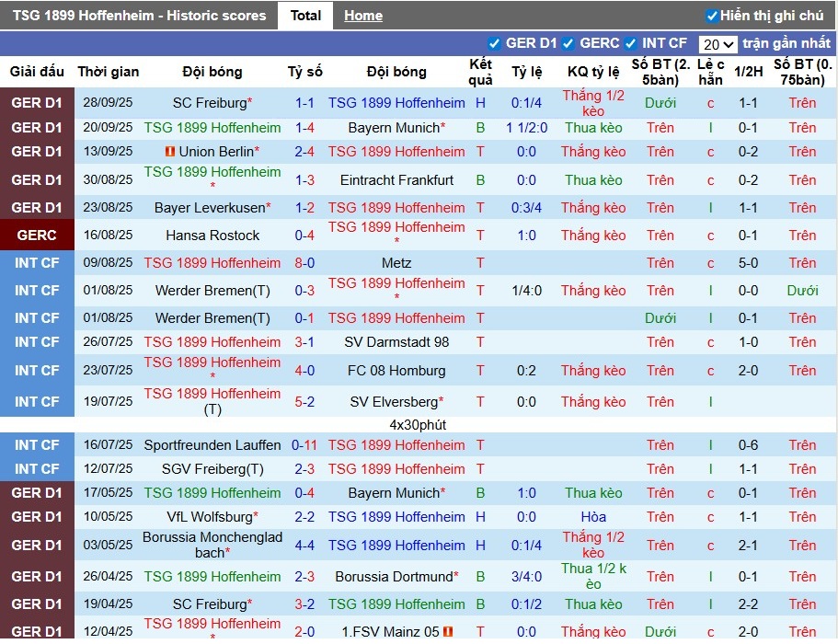Viewport: 838px width, 644px height.
Task: Click the VfL Wolfsburg team name
Action: point(210,517)
